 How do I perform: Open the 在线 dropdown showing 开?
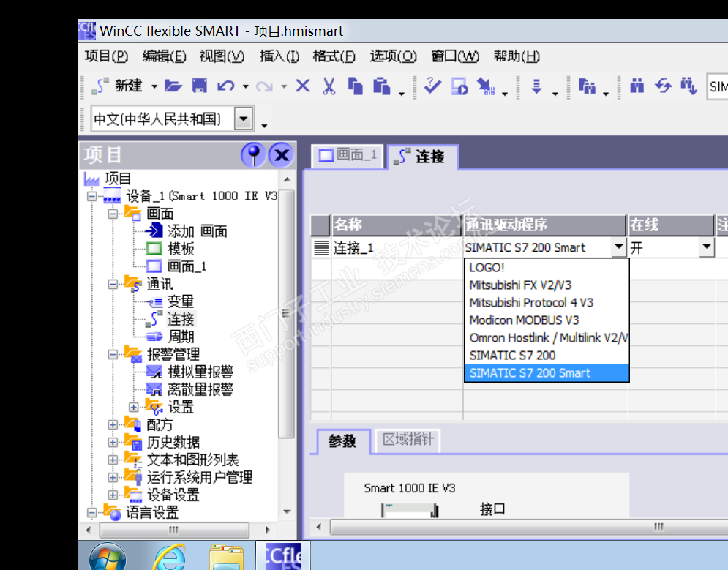click(x=706, y=247)
